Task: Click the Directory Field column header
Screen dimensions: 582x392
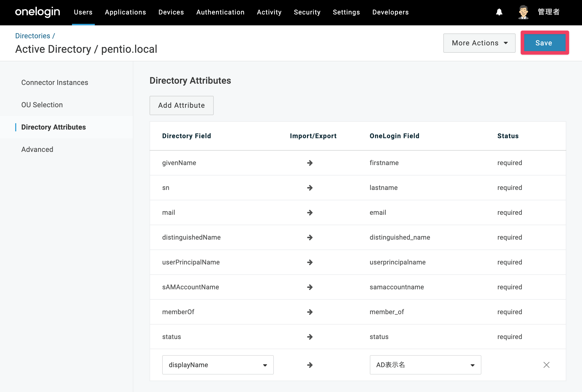Action: (187, 136)
